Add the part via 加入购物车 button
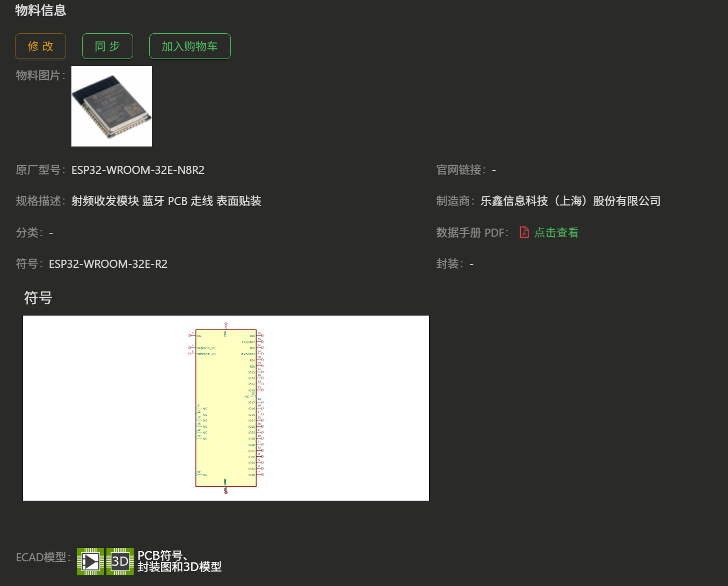 190,46
